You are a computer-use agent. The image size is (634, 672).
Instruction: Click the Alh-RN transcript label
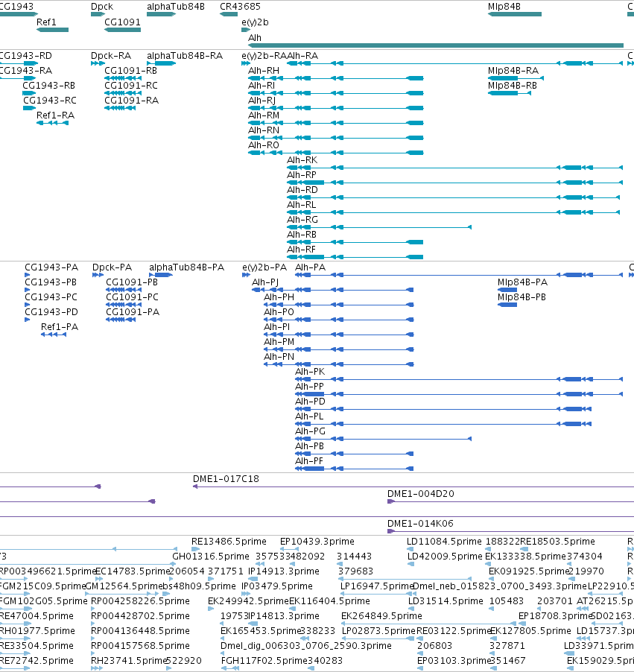(x=264, y=130)
